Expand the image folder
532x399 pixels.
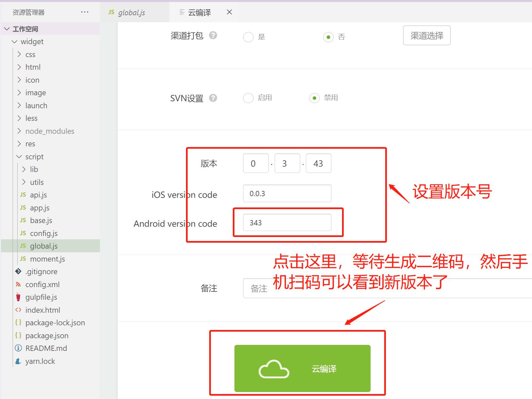click(x=19, y=93)
